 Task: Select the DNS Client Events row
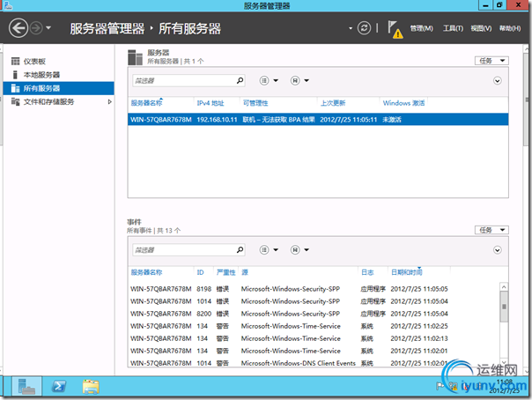click(x=314, y=363)
